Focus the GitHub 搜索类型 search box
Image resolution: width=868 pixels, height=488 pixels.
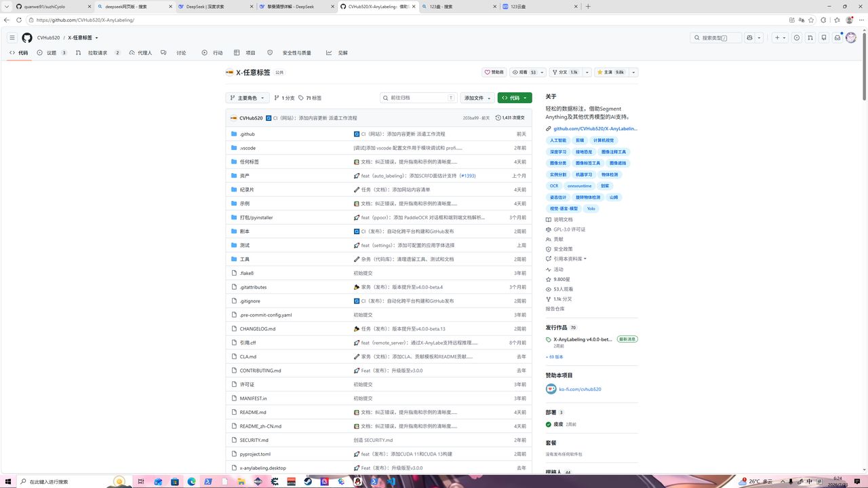(716, 38)
